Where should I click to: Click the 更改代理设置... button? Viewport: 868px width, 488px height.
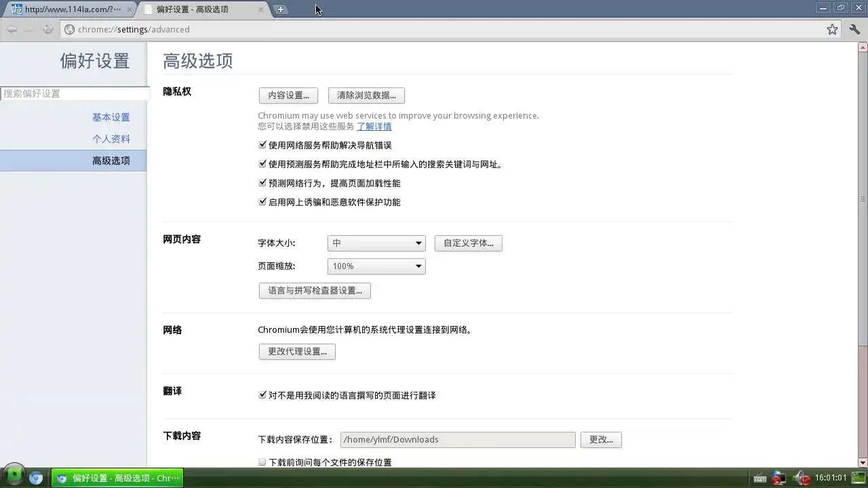[297, 352]
